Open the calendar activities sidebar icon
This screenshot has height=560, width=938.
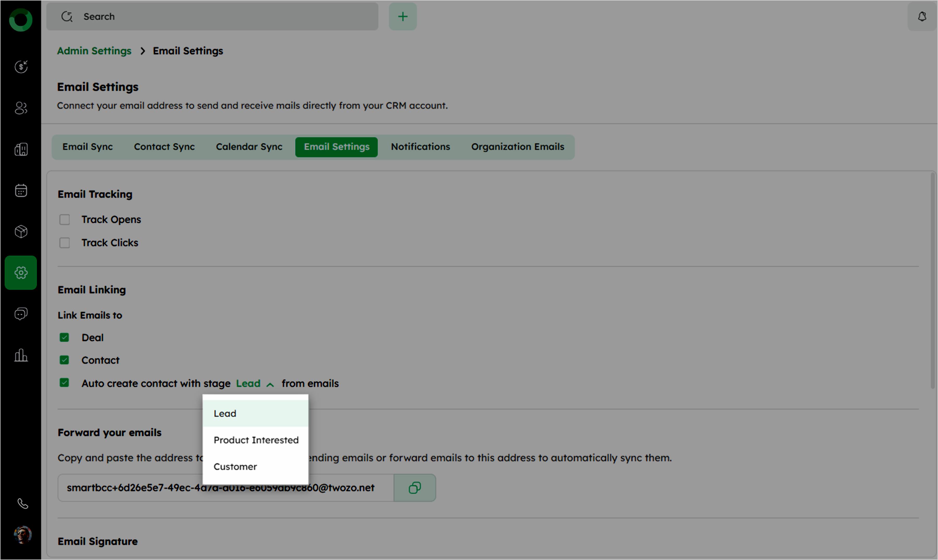click(x=21, y=190)
